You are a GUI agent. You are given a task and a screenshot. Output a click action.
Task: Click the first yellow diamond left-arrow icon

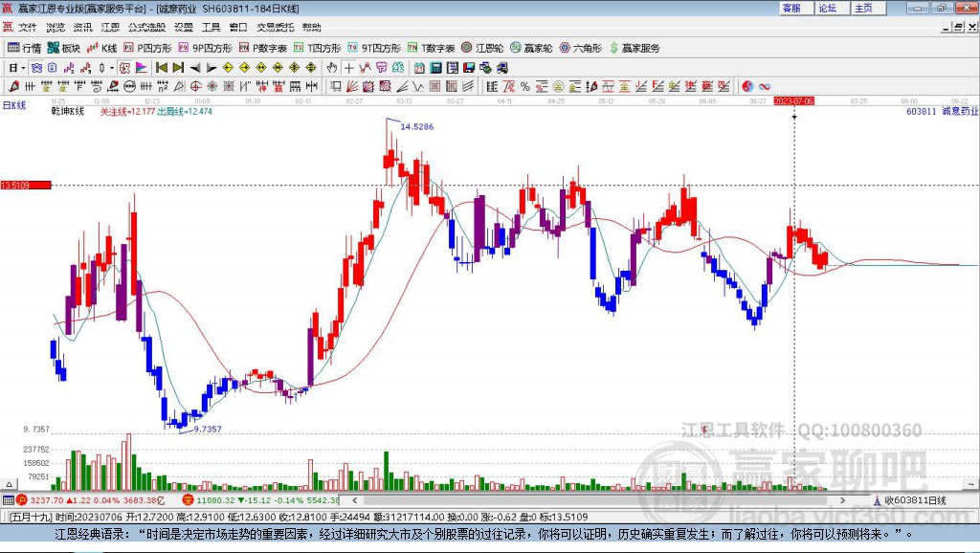point(228,68)
